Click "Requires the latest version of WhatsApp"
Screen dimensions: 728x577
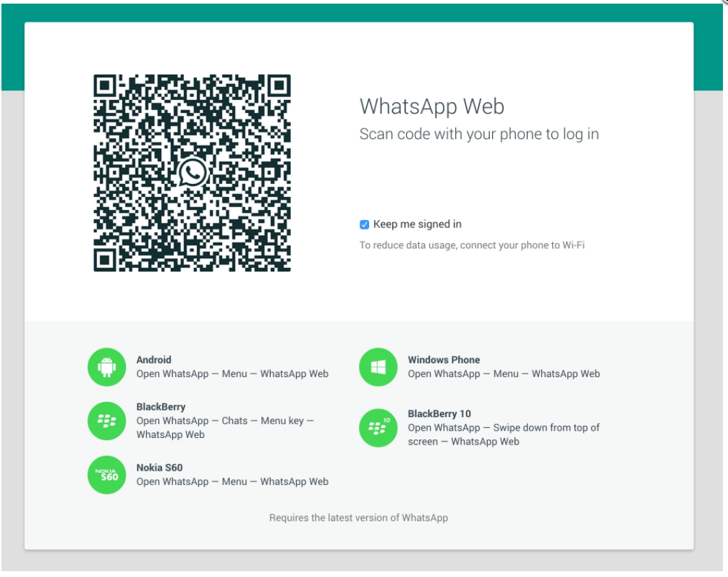click(358, 518)
